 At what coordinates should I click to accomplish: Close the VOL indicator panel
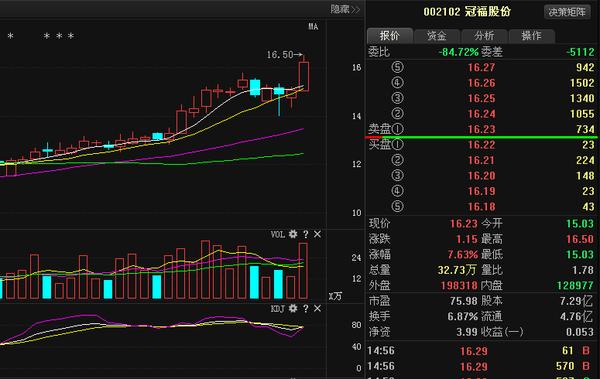[317, 234]
